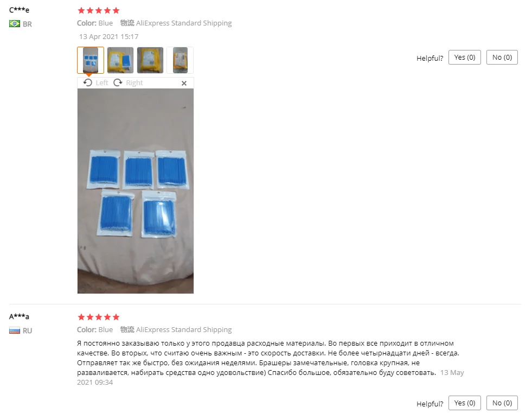Click the Right rotate label text
The image size is (532, 420).
click(134, 83)
